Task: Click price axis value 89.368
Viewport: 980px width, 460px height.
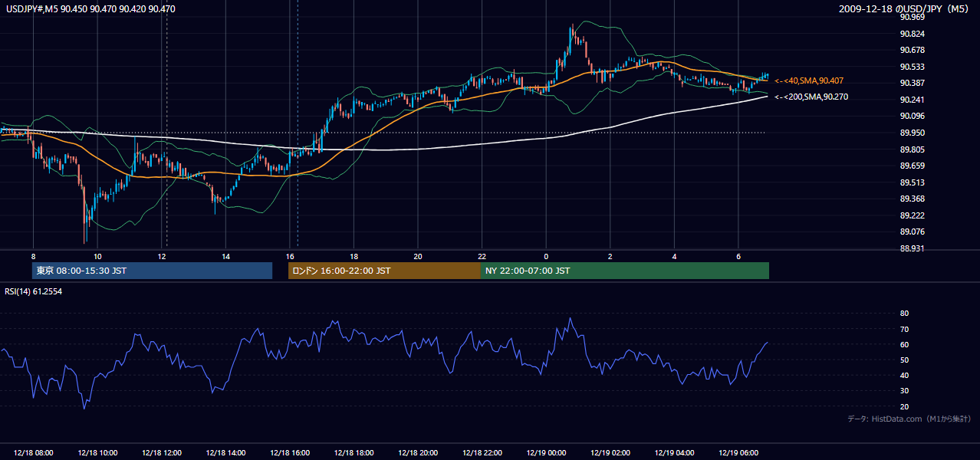Action: (x=913, y=199)
